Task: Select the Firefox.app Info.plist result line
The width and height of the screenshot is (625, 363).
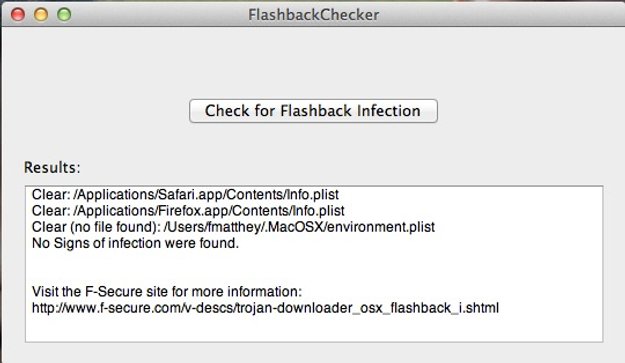Action: click(x=188, y=211)
